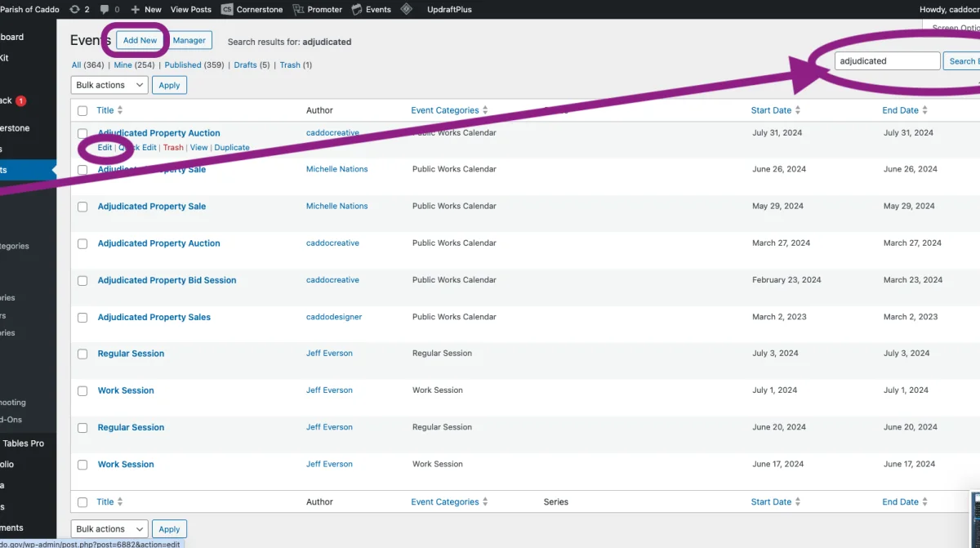The height and width of the screenshot is (548, 980).
Task: Expand the bottom Bulk actions dropdown
Action: click(109, 529)
